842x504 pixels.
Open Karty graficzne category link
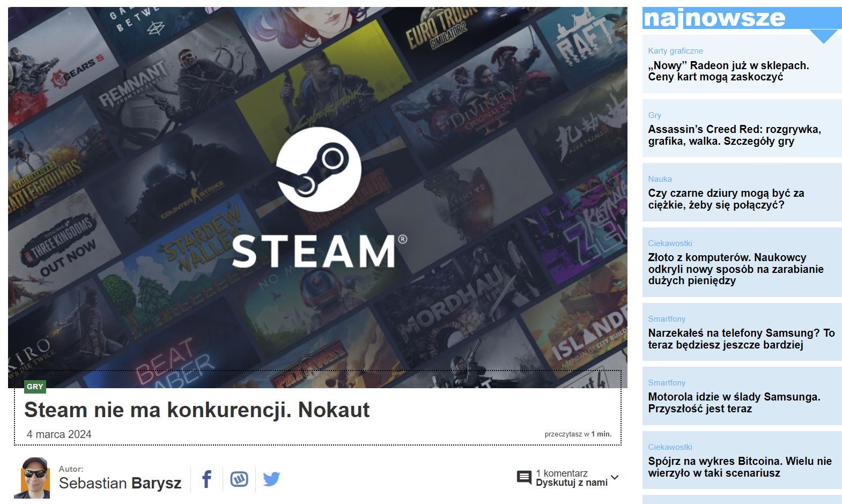(675, 51)
